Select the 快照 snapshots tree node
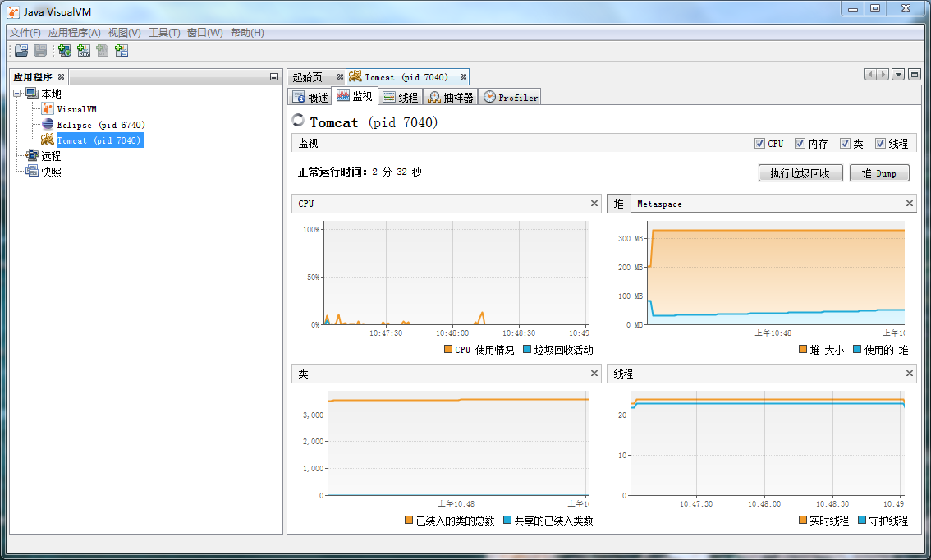Viewport: 931px width, 560px height. (51, 171)
